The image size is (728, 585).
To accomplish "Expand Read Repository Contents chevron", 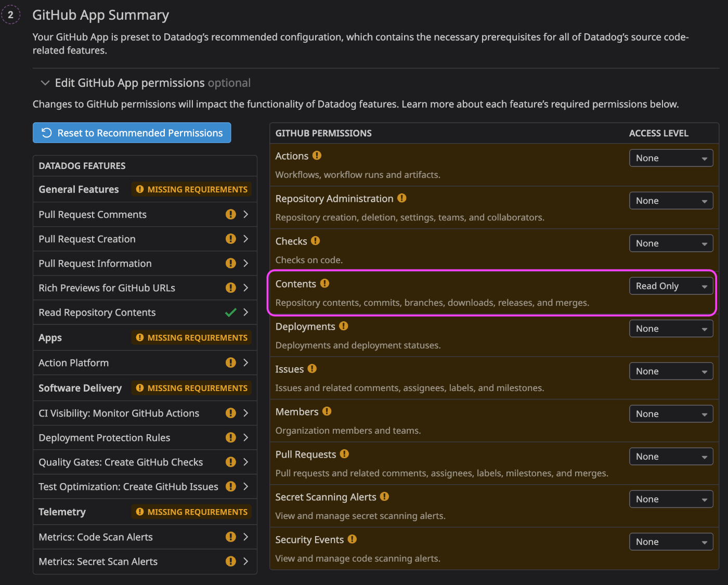I will point(246,312).
